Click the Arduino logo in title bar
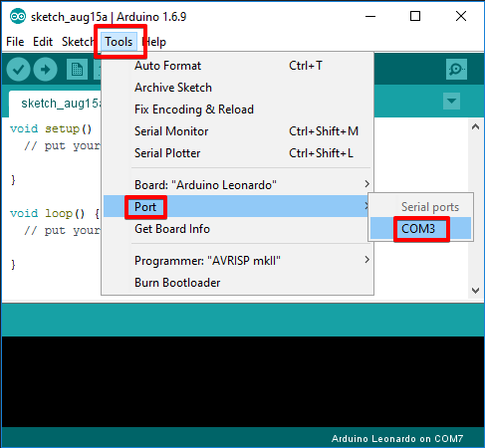 pyautogui.click(x=17, y=16)
